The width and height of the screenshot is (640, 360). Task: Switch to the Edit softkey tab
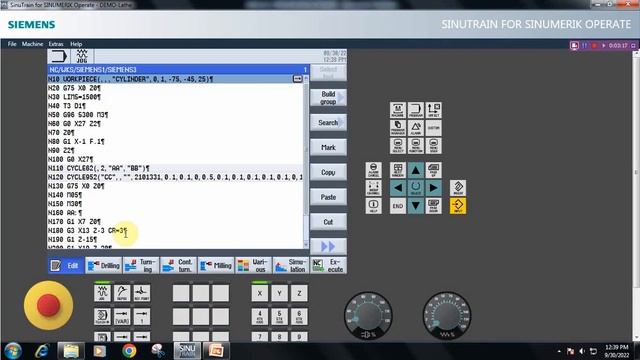point(66,266)
